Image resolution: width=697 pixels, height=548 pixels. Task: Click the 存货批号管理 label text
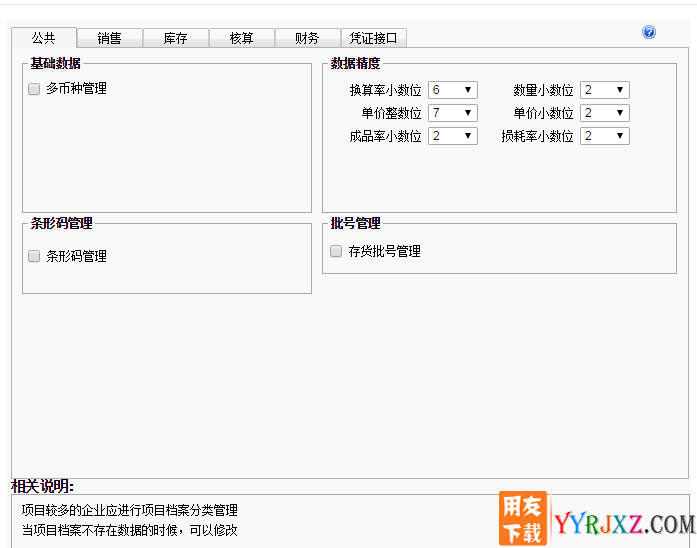(x=385, y=251)
